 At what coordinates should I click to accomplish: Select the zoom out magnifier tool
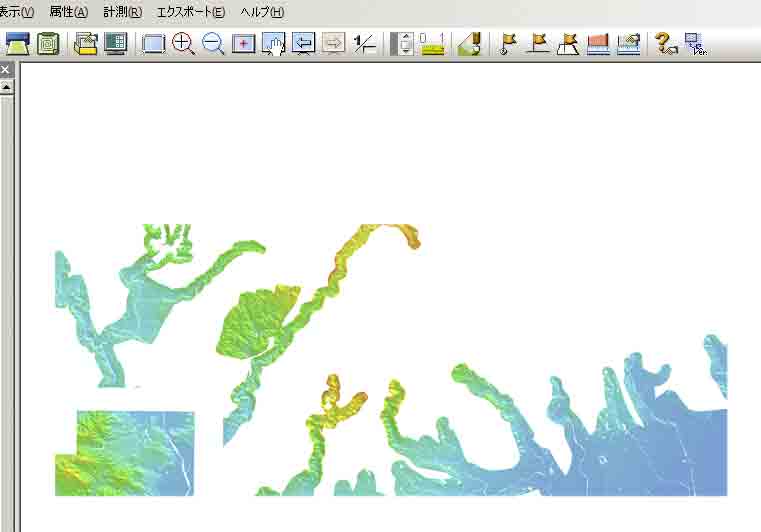tap(213, 44)
